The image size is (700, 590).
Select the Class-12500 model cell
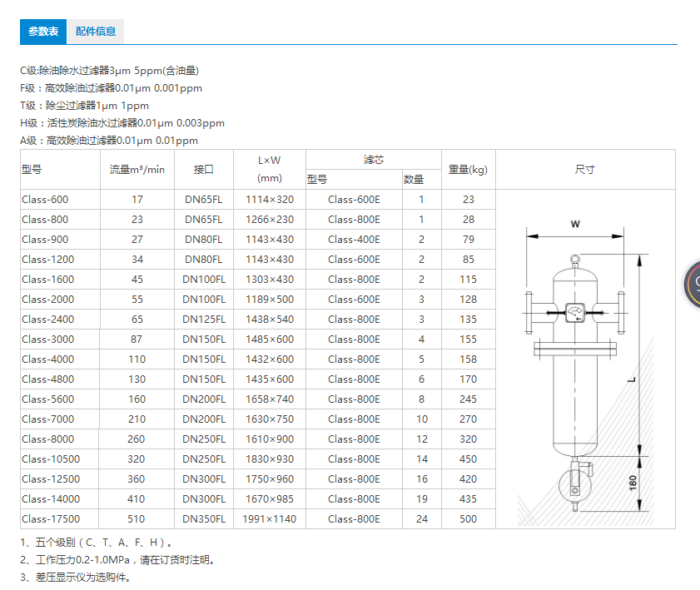click(59, 479)
